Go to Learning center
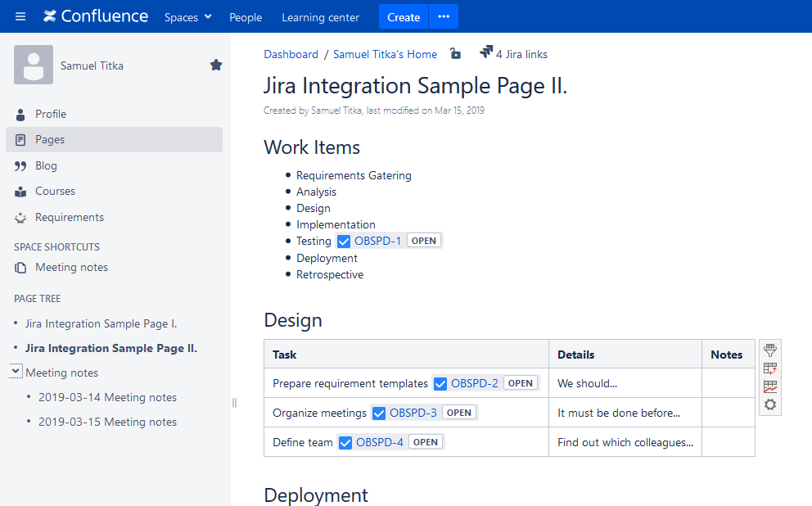The width and height of the screenshot is (812, 506). point(320,17)
